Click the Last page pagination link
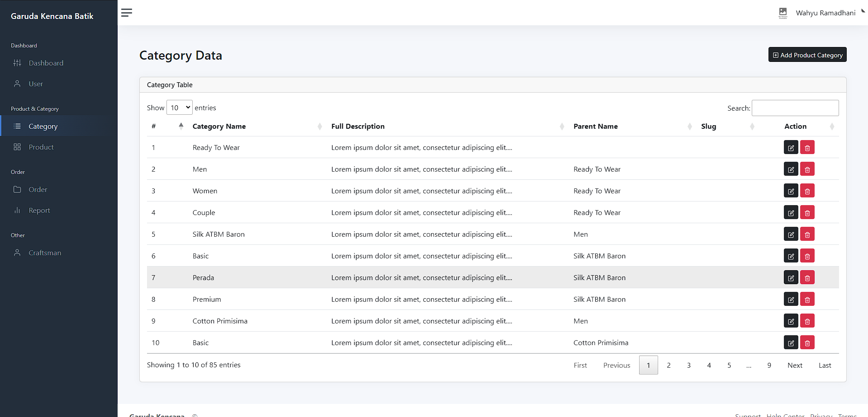Image resolution: width=868 pixels, height=417 pixels. [825, 365]
